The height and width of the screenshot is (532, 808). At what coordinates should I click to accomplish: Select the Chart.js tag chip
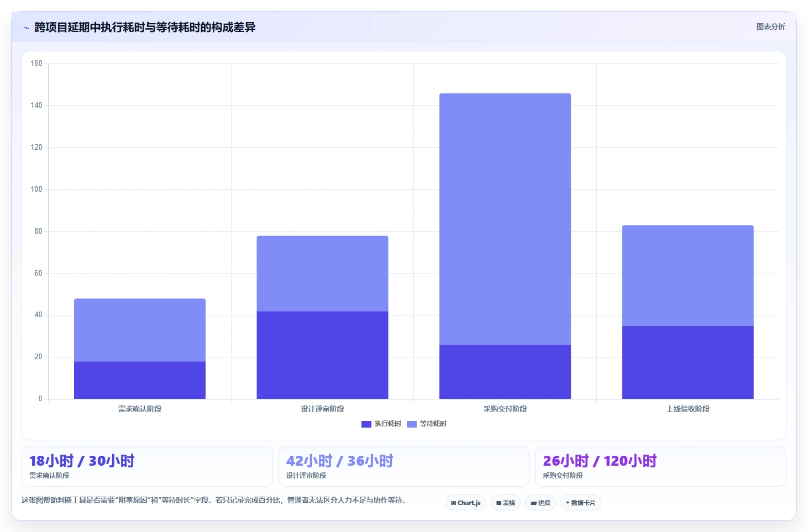pyautogui.click(x=466, y=503)
